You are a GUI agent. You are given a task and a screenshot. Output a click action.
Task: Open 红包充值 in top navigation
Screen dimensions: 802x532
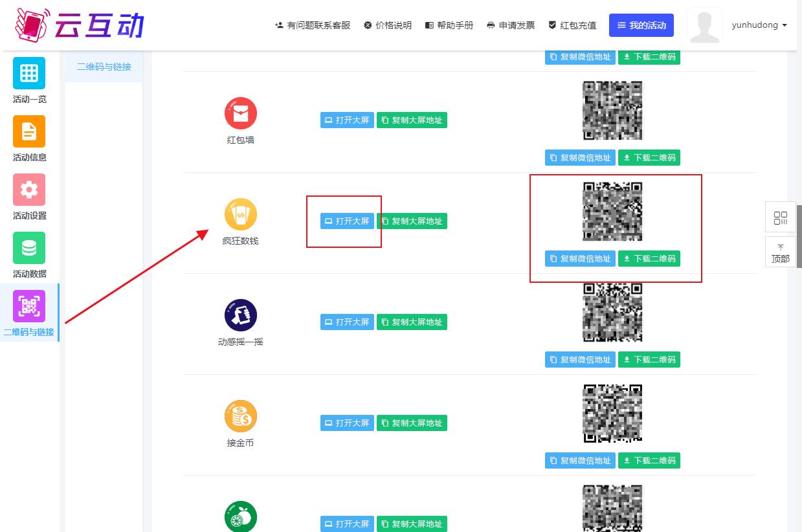pos(572,25)
